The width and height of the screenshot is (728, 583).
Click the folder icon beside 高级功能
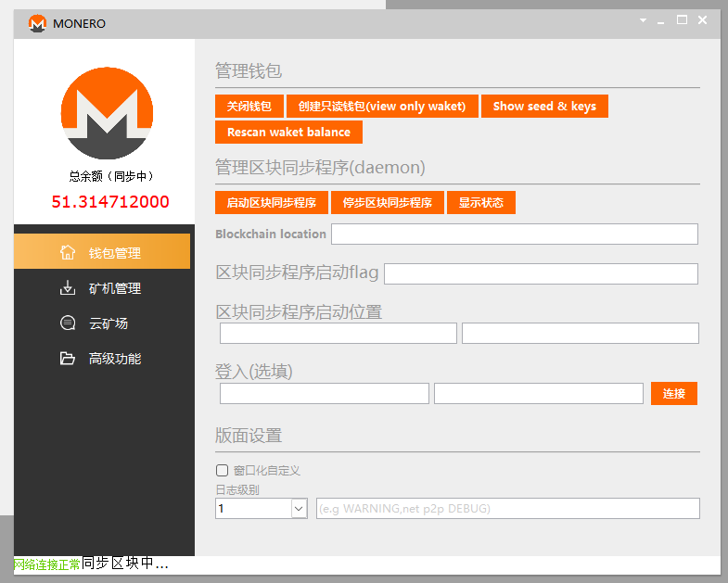[67, 359]
